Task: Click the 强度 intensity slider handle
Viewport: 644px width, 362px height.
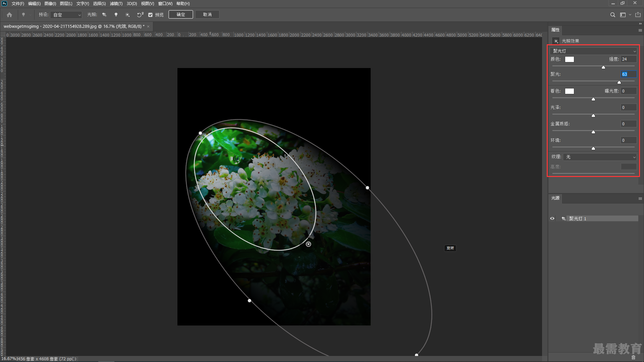Action: pyautogui.click(x=603, y=67)
